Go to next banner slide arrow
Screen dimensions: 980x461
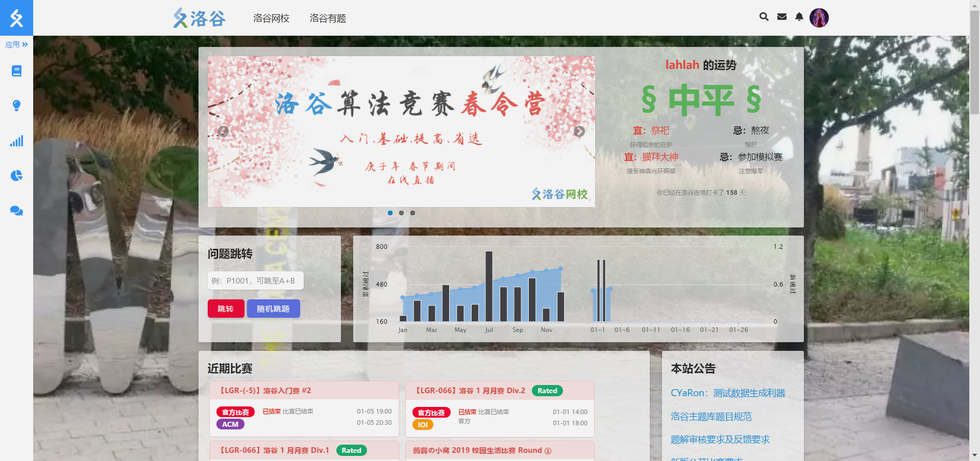(x=579, y=132)
